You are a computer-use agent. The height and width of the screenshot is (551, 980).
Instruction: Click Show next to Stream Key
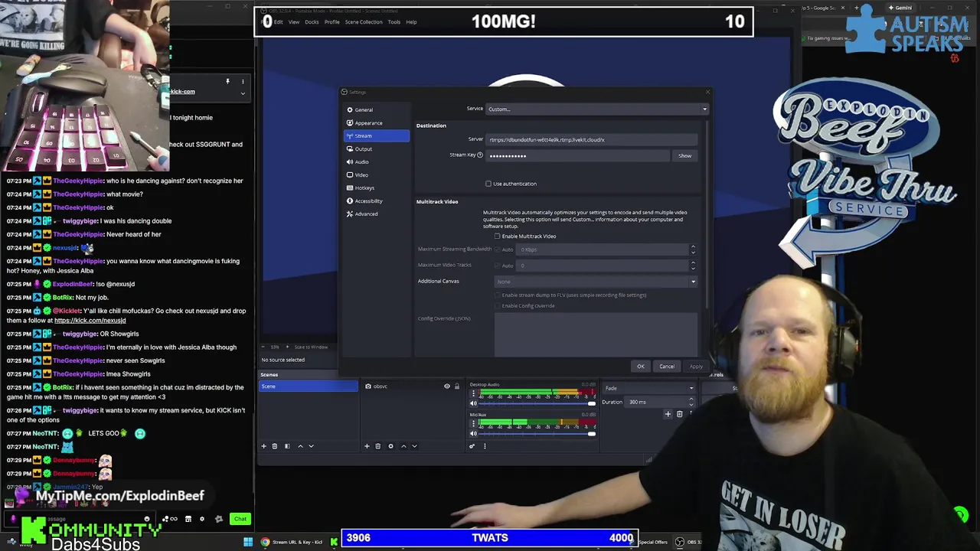pos(684,155)
